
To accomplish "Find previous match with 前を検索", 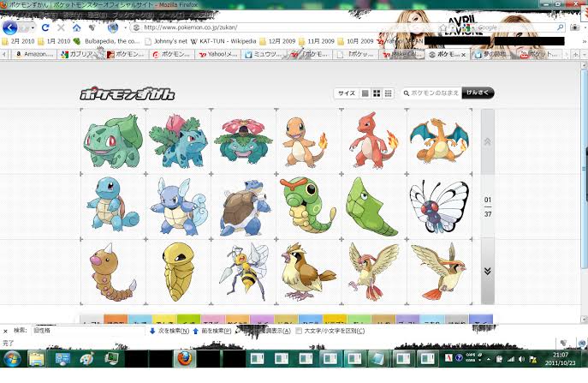I will tap(211, 331).
